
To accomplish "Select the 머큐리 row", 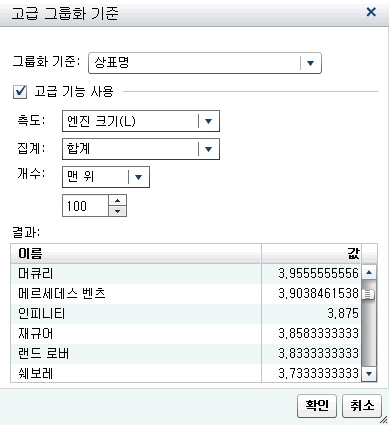I will 186,274.
